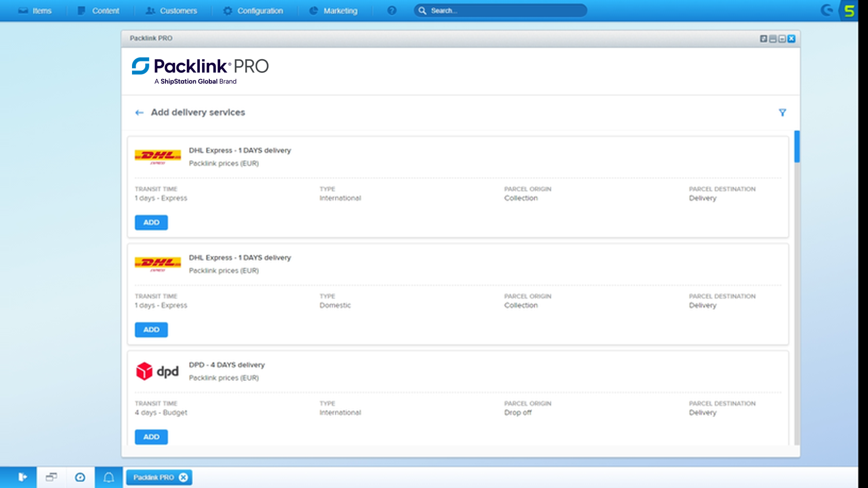
Task: Click the logout icon in bottom bar
Action: (23, 477)
